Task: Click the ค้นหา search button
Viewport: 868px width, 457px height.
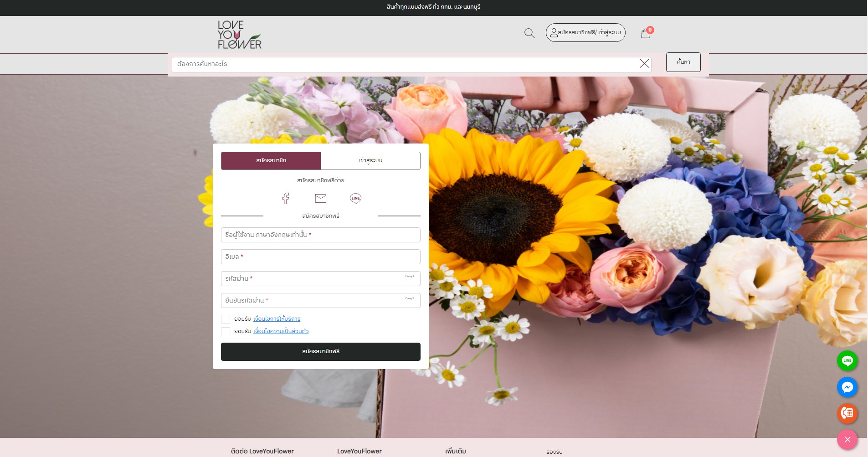Action: pyautogui.click(x=683, y=62)
